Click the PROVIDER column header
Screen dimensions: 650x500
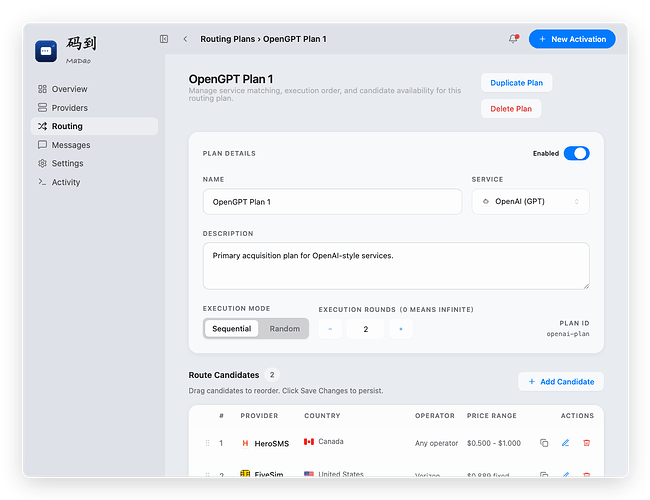pyautogui.click(x=259, y=416)
